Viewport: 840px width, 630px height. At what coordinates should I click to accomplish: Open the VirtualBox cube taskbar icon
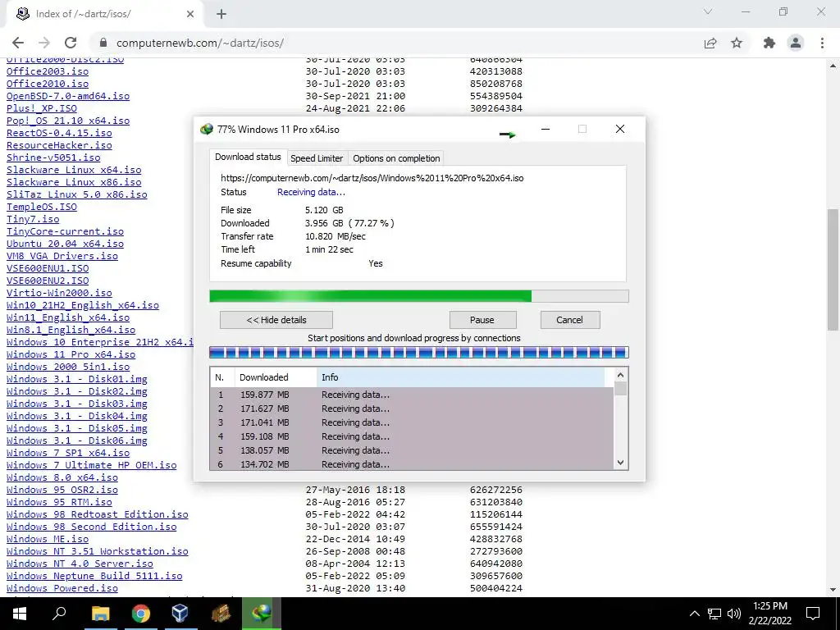pos(180,614)
